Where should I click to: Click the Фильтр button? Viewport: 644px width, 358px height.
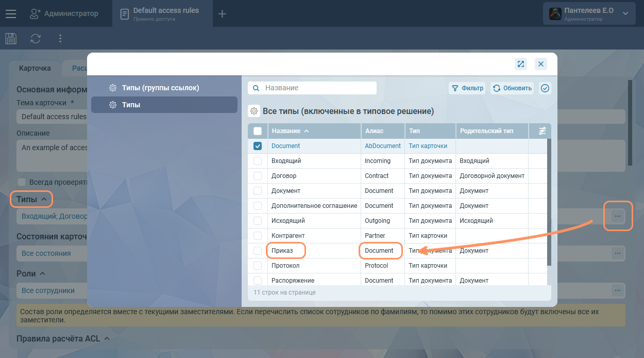click(x=467, y=88)
